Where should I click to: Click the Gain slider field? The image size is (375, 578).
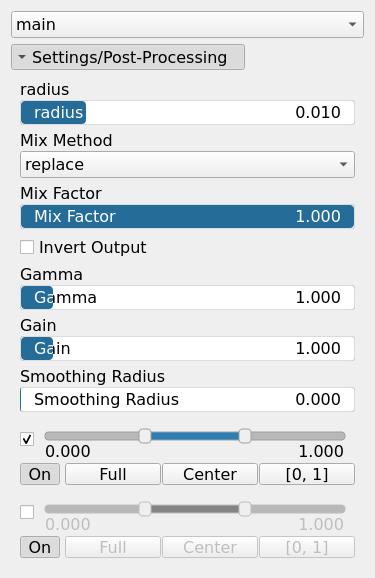coord(187,348)
